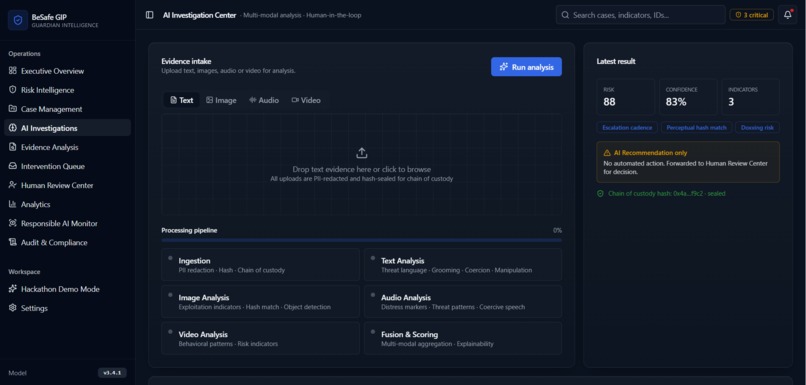Enable Hackathon Demo Mode
Screen dimensions: 806x385
coord(67,289)
